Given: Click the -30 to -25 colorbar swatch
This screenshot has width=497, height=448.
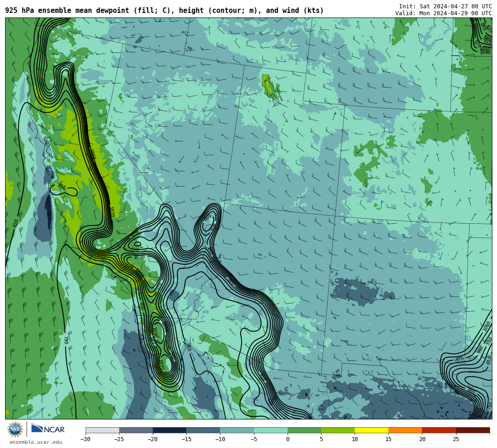Looking at the screenshot, I should coord(102,430).
